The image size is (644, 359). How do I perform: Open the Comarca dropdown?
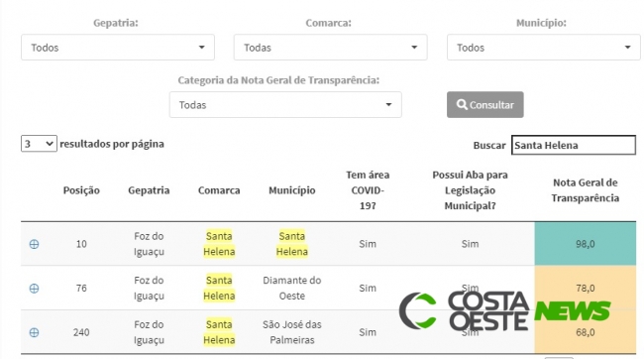pyautogui.click(x=331, y=48)
